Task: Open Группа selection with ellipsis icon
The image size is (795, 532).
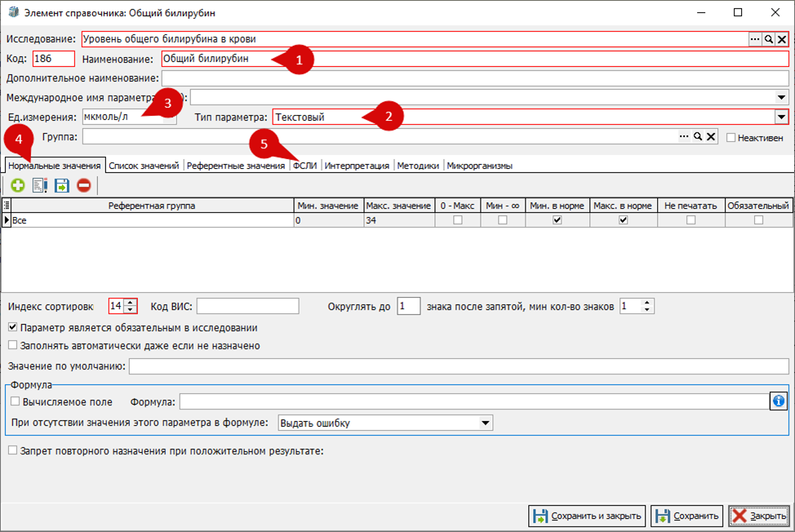Action: click(x=684, y=137)
